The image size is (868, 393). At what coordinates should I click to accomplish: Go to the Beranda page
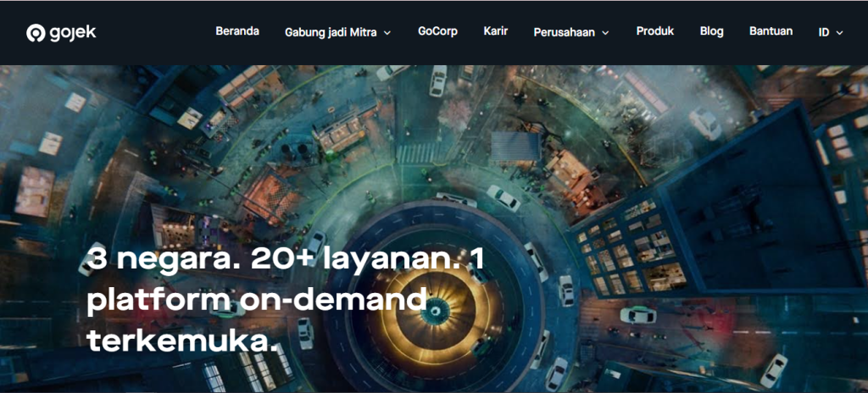click(x=237, y=31)
